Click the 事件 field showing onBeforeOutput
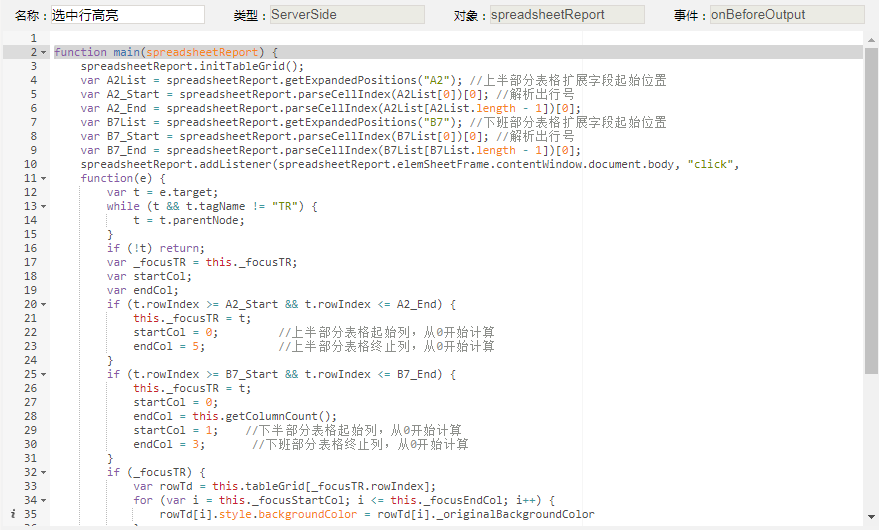 point(787,15)
